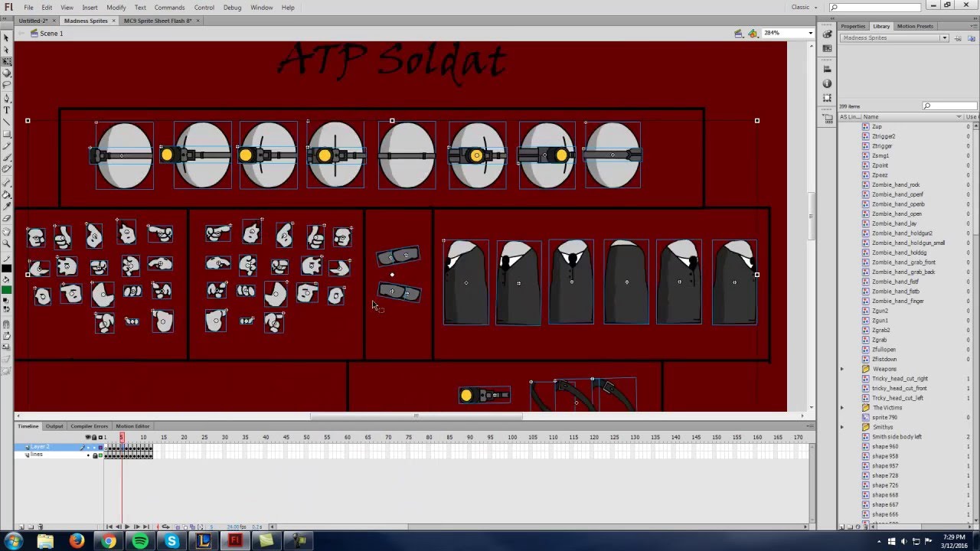Screen dimensions: 980x551
Task: Open the Modify menu
Action: 116,7
